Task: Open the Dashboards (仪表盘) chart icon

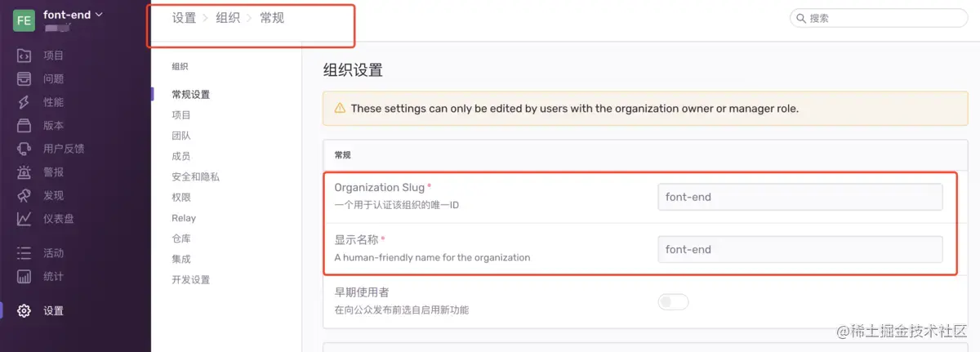Action: click(x=24, y=219)
